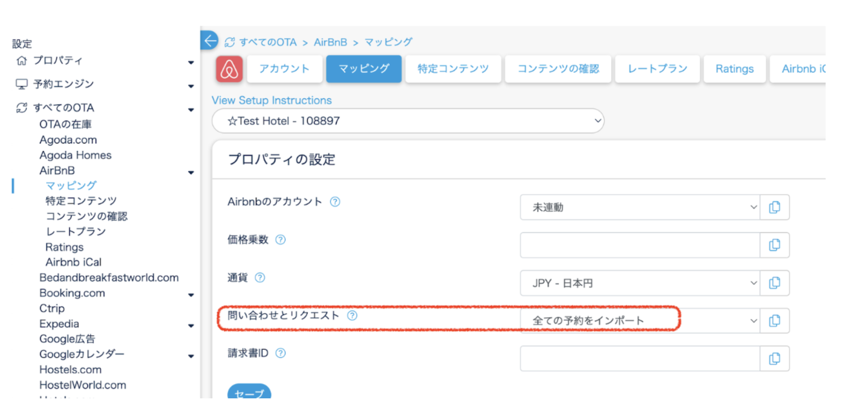Click copy icon beside 請求書ID field

[774, 359]
